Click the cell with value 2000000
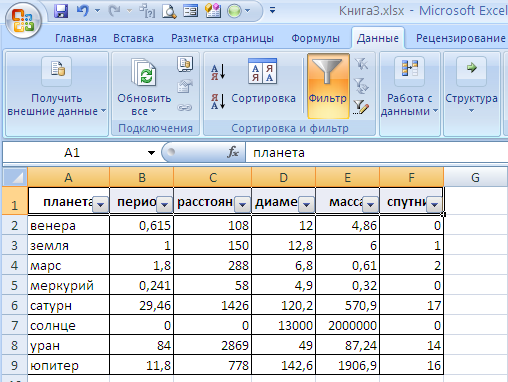The image size is (508, 382). [x=347, y=325]
